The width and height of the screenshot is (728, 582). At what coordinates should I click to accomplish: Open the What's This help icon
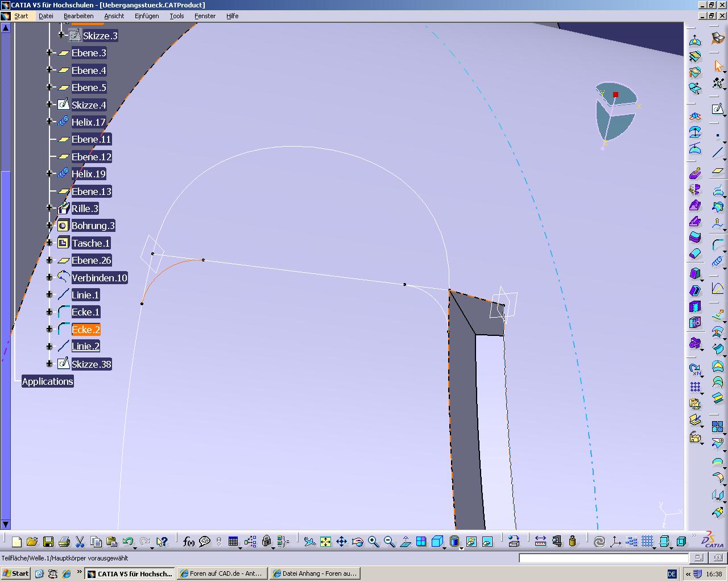coord(163,542)
